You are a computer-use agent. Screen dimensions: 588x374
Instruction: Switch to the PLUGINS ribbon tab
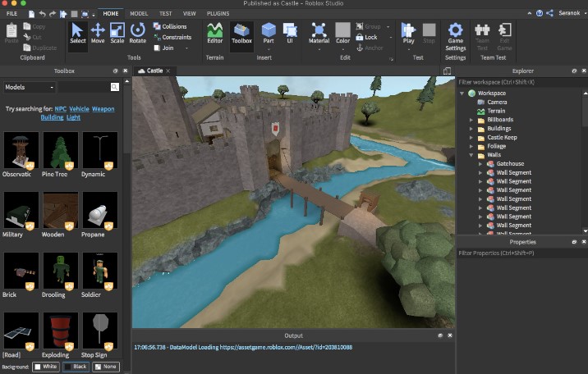click(x=218, y=13)
